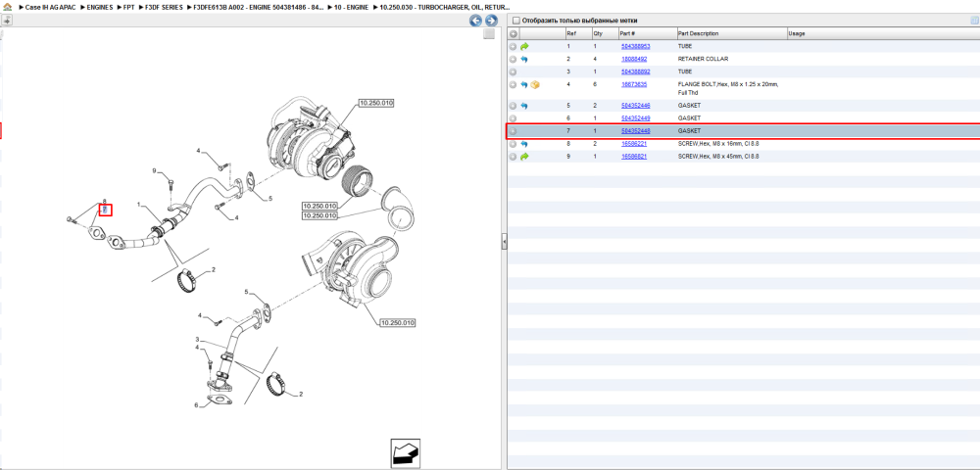Open part number link 18088492
The image size is (980, 470).
pos(633,59)
